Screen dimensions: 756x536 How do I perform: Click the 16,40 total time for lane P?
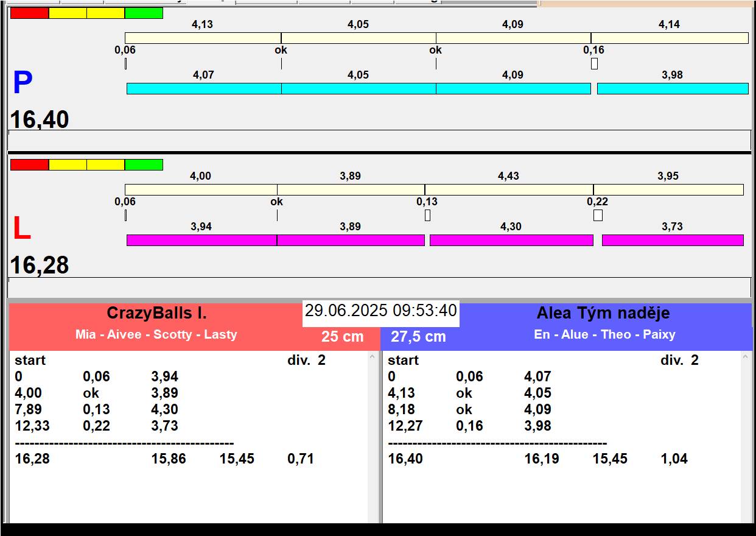click(x=40, y=119)
